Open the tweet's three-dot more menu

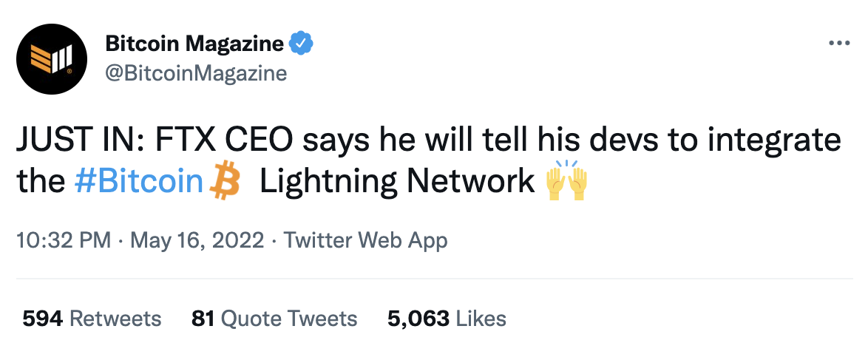[x=839, y=44]
